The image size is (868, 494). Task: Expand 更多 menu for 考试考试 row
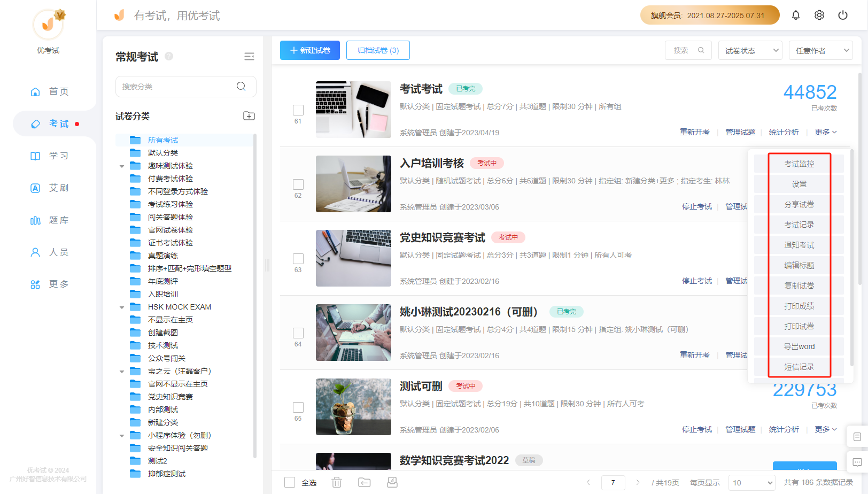tap(826, 132)
